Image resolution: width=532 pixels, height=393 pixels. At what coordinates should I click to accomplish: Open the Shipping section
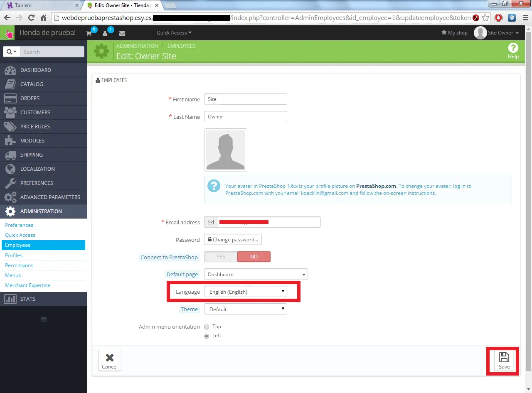44,155
